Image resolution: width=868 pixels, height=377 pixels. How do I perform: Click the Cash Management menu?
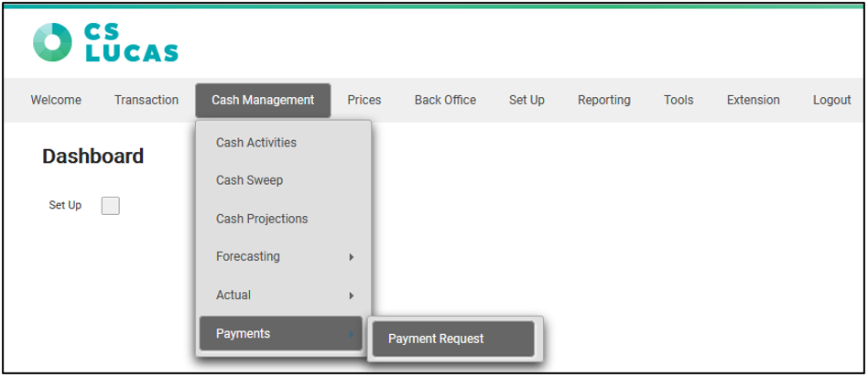coord(263,101)
